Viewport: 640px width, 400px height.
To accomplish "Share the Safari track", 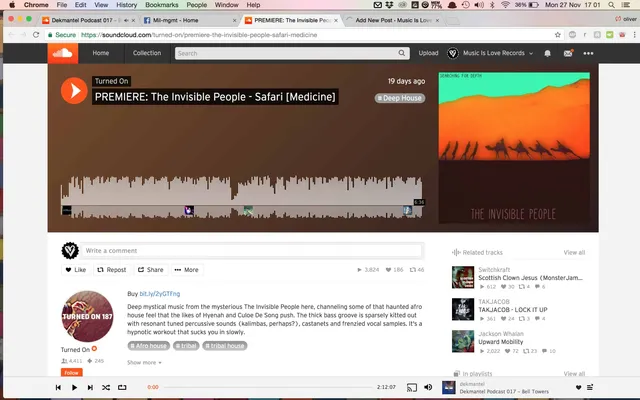I will tap(150, 270).
